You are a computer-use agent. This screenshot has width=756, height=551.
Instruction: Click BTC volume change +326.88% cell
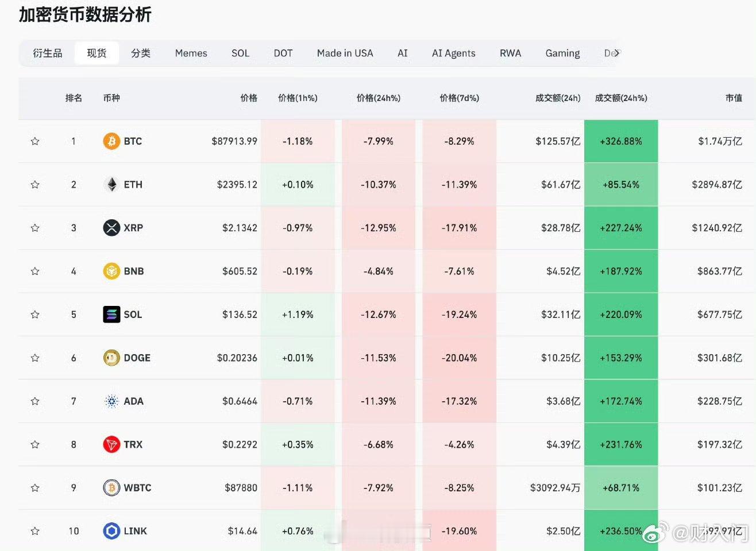pyautogui.click(x=621, y=141)
